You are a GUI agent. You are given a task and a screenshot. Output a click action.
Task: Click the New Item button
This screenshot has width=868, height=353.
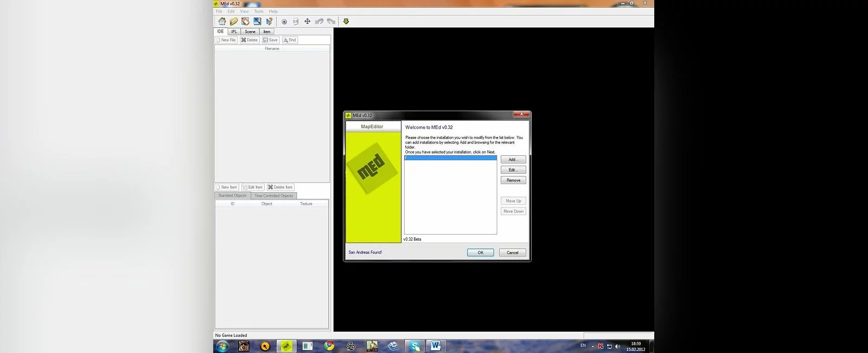tap(227, 187)
